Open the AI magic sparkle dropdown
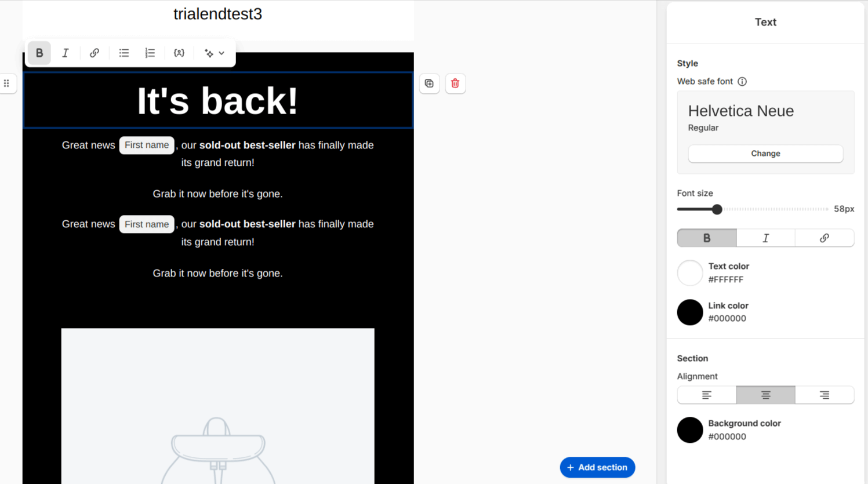The height and width of the screenshot is (484, 868). (214, 53)
